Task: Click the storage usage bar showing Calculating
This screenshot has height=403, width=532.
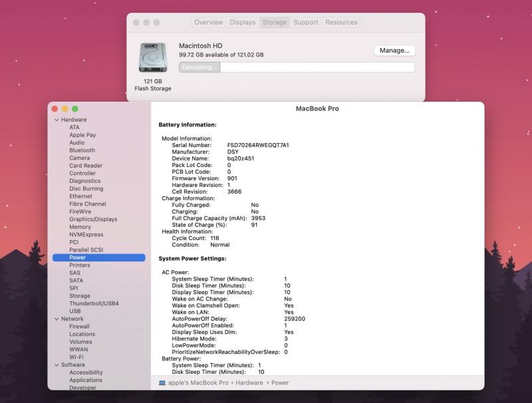Action: point(297,67)
